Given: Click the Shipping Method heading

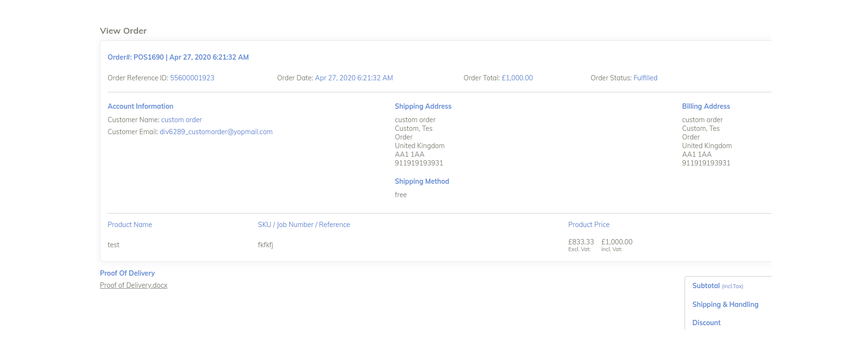Looking at the screenshot, I should click(422, 181).
